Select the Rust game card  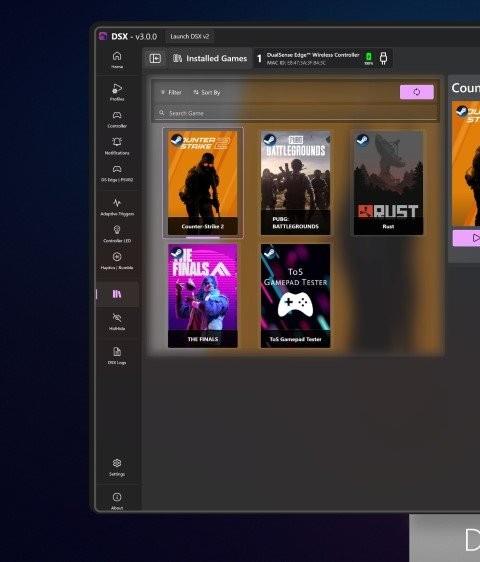[388, 183]
